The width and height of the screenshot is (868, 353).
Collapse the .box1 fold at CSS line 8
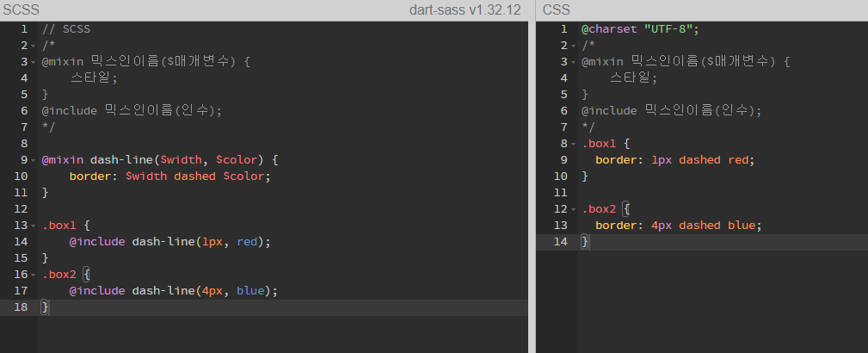pos(573,144)
